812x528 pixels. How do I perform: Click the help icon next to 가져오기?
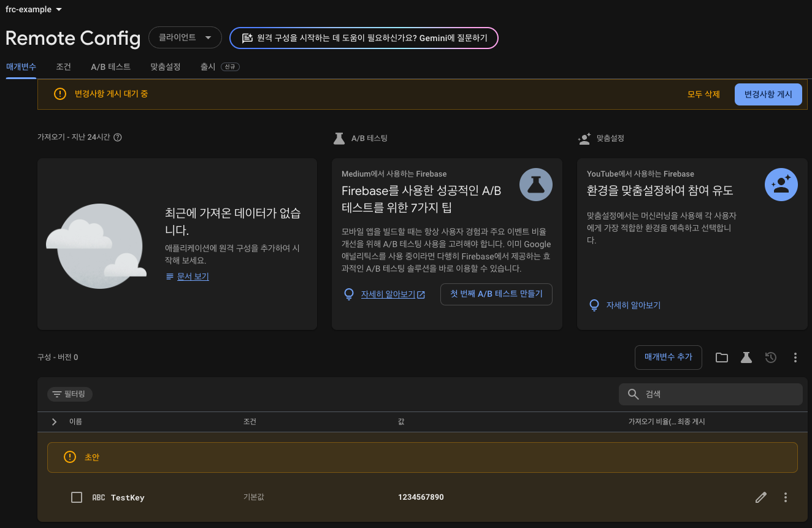[118, 137]
